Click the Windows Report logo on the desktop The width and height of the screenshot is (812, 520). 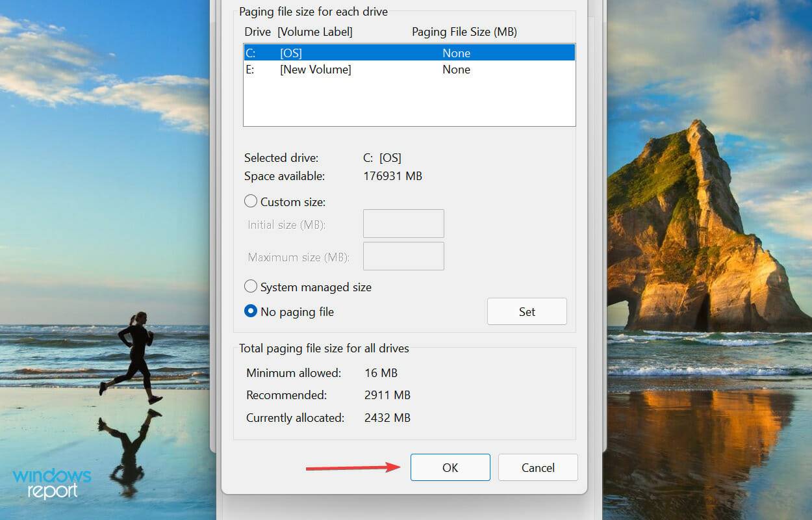pyautogui.click(x=52, y=484)
